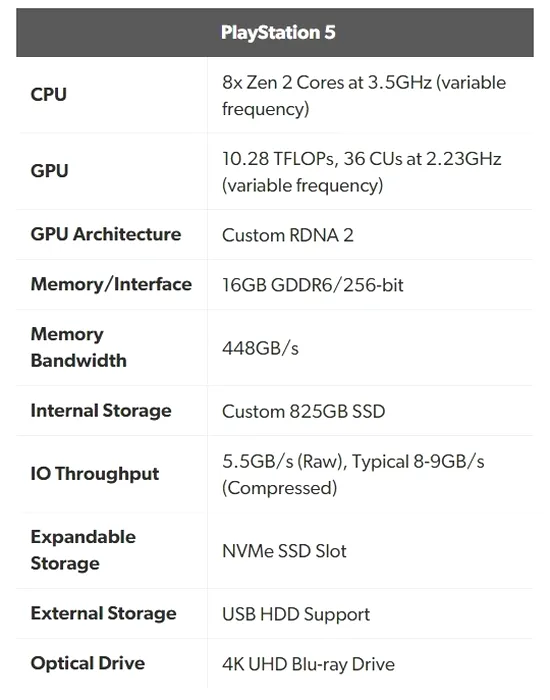Click the 10.28 TFLOPs GPU specification
550x700 pixels.
(362, 172)
